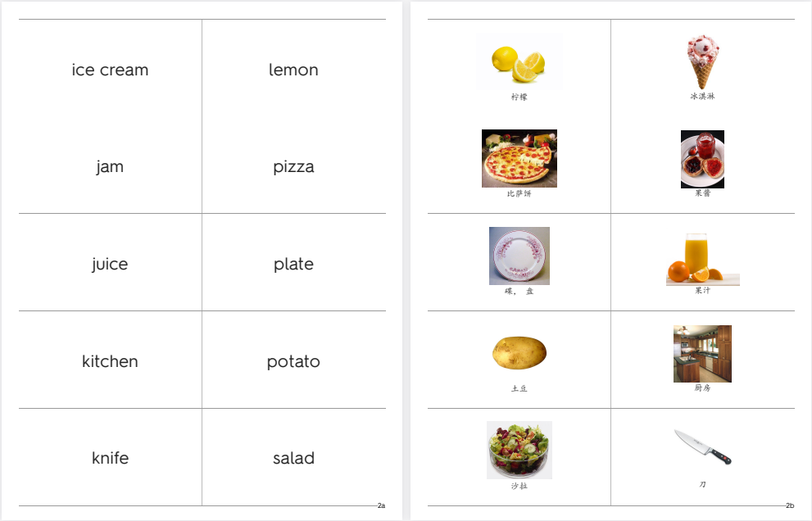The height and width of the screenshot is (521, 812).
Task: Select the word "kitchen"
Action: pyautogui.click(x=110, y=361)
